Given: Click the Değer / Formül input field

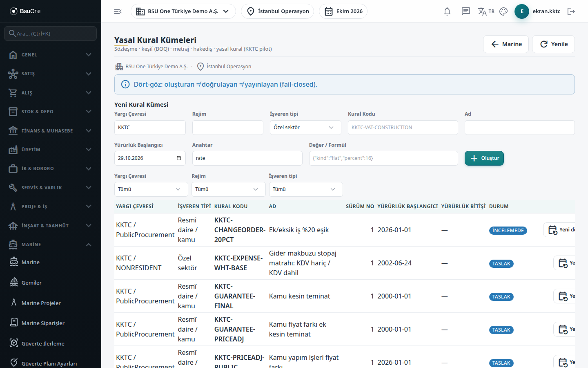Looking at the screenshot, I should (x=383, y=158).
